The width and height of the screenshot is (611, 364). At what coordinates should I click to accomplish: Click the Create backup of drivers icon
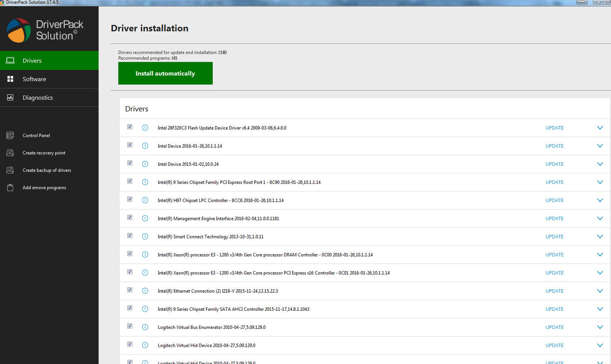pos(10,170)
